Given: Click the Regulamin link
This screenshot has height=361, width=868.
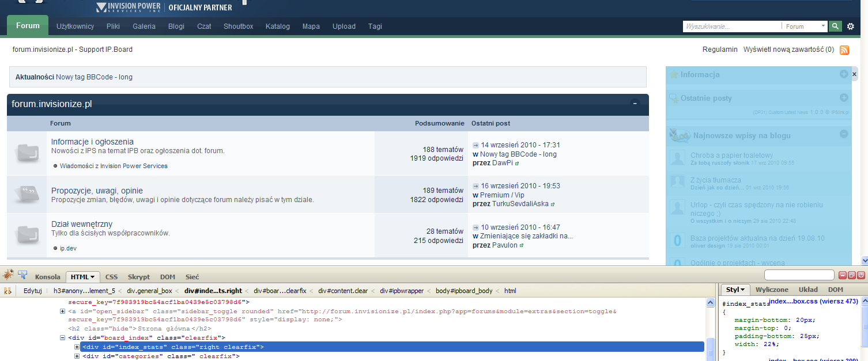Looking at the screenshot, I should pyautogui.click(x=720, y=50).
